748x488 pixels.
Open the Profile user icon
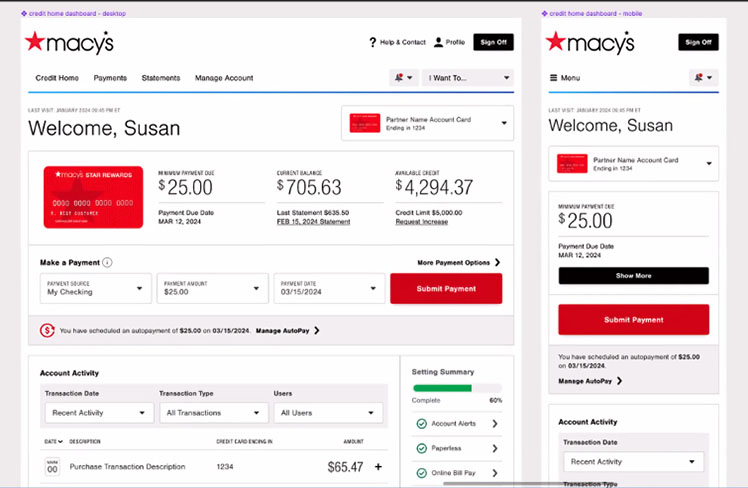coord(437,42)
